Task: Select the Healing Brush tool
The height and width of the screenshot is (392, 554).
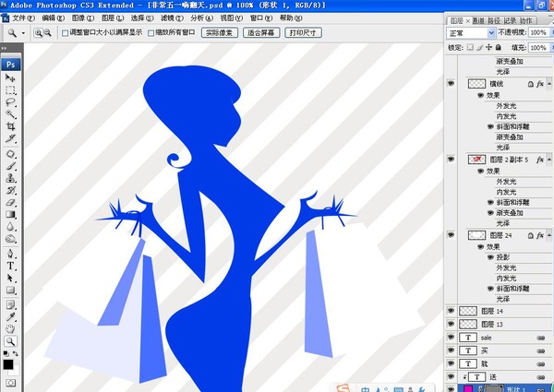Action: pos(10,154)
